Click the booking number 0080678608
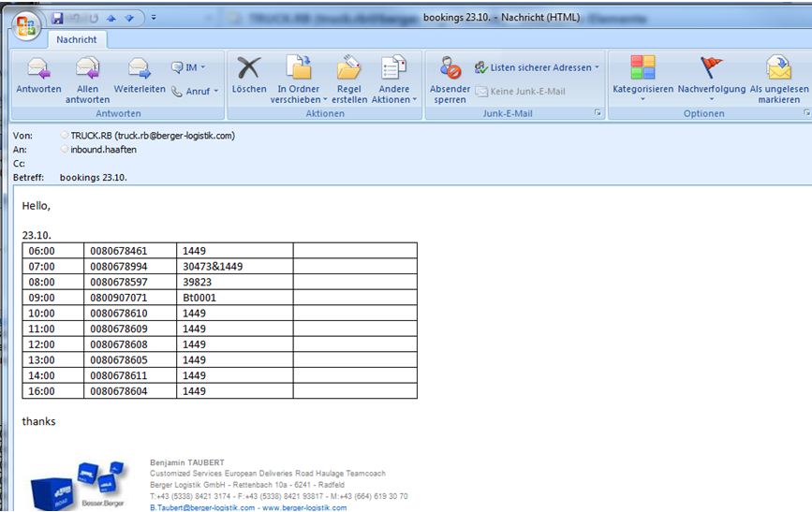This screenshot has height=512, width=812. pyautogui.click(x=119, y=344)
